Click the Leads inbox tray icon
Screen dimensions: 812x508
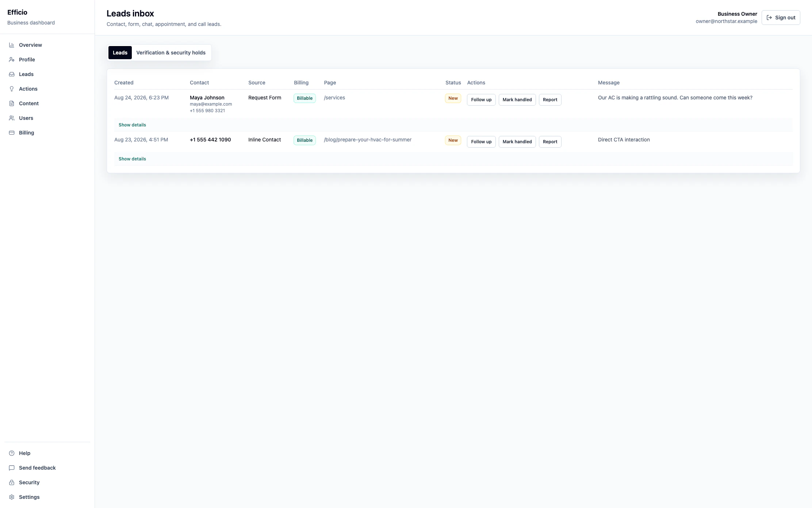point(12,74)
